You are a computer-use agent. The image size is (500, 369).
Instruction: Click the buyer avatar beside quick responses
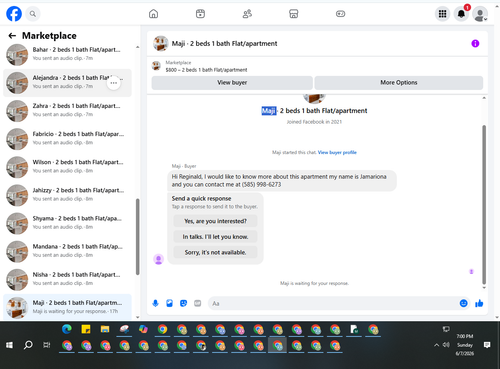point(158,259)
